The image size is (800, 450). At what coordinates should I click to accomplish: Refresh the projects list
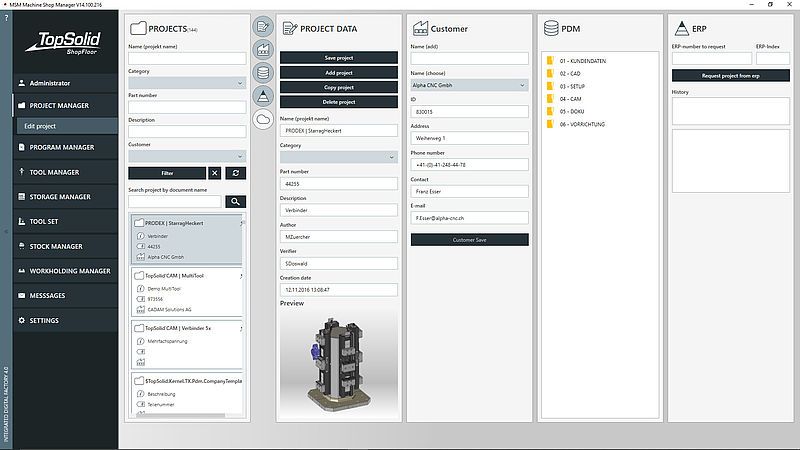click(x=236, y=173)
